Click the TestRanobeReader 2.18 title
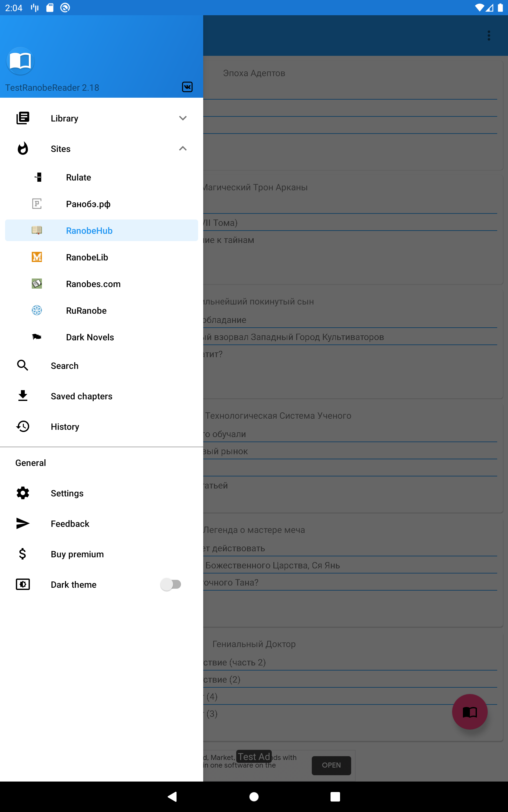Image resolution: width=508 pixels, height=812 pixels. point(52,88)
